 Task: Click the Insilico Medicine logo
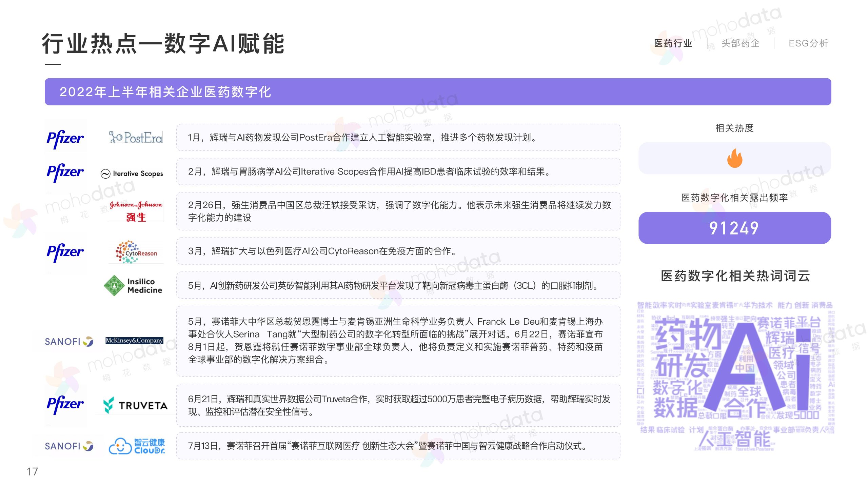(133, 286)
